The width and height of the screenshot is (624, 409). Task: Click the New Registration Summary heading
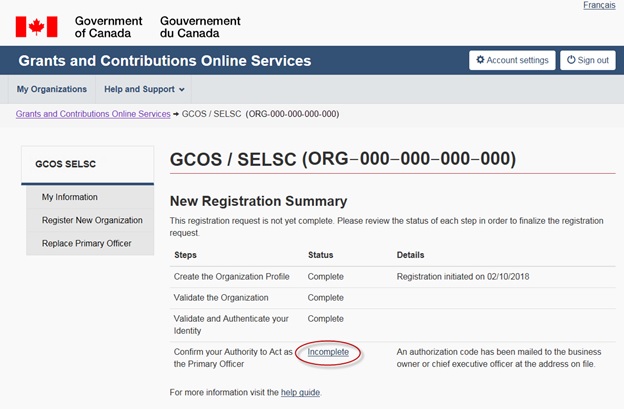pos(258,201)
